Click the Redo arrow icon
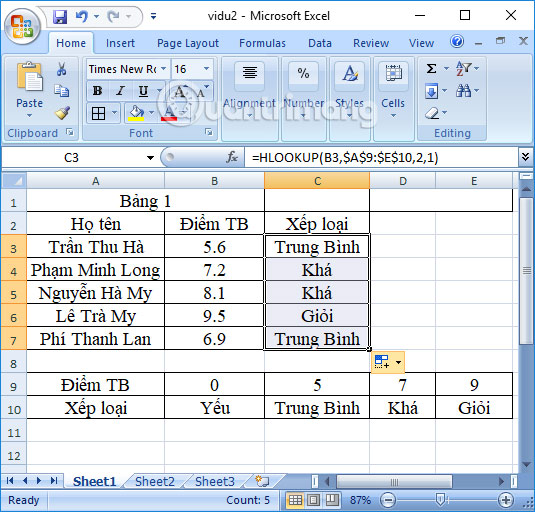Screen dimensions: 535x512 pyautogui.click(x=113, y=16)
